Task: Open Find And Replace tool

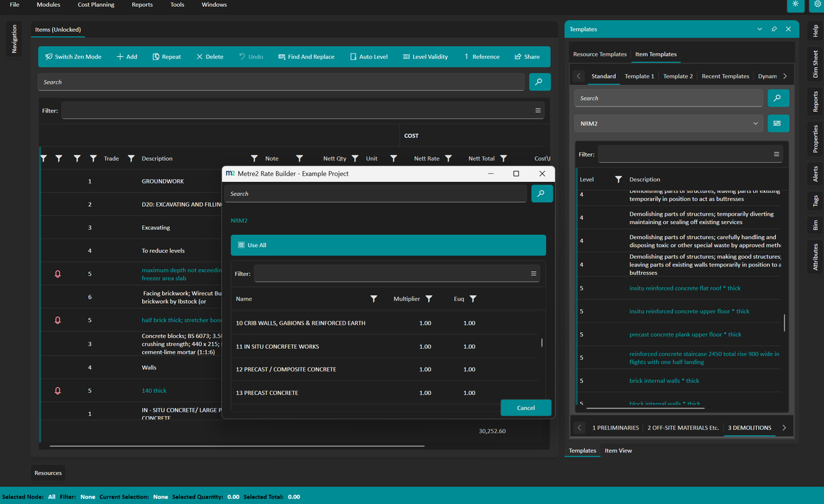Action: (x=306, y=57)
